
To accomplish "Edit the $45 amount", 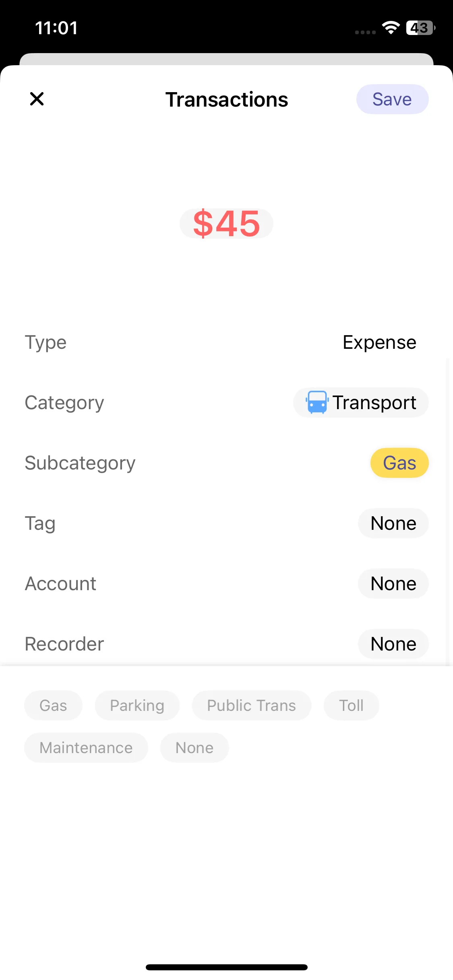I will point(226,224).
